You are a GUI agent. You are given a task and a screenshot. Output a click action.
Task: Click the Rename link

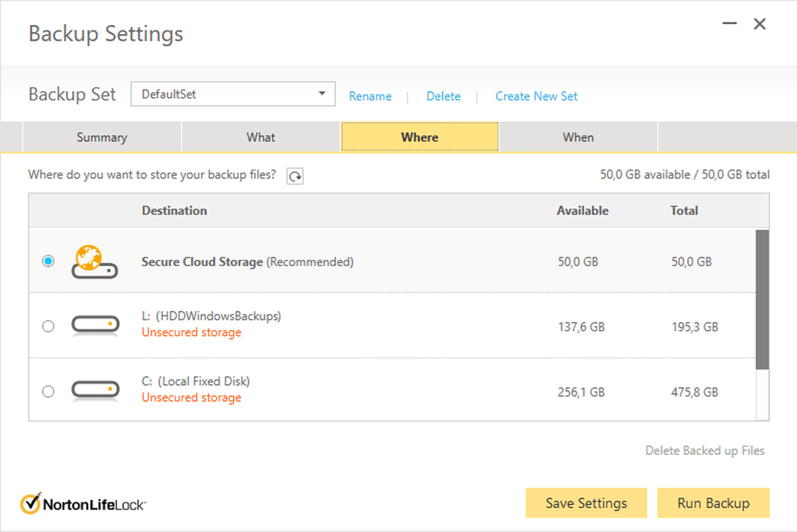coord(370,97)
